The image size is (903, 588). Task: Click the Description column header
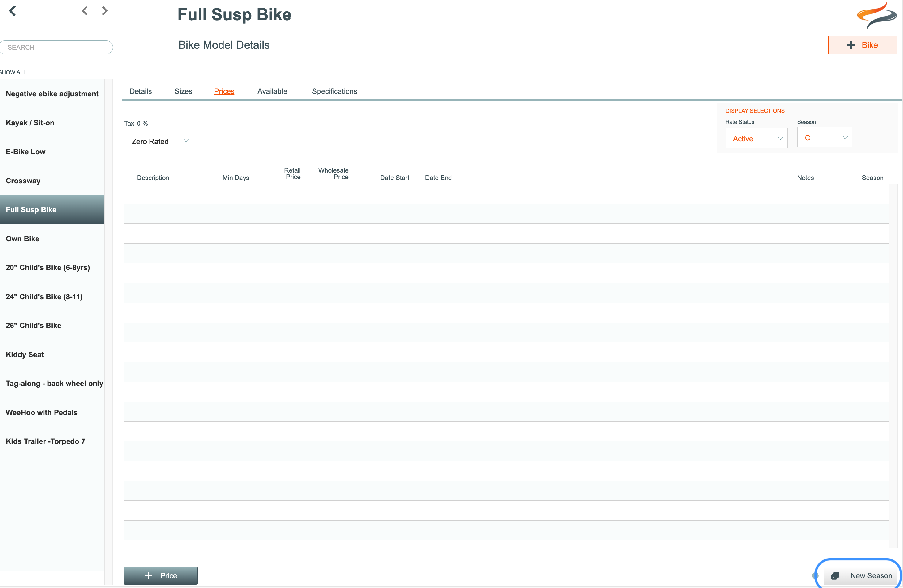(153, 178)
